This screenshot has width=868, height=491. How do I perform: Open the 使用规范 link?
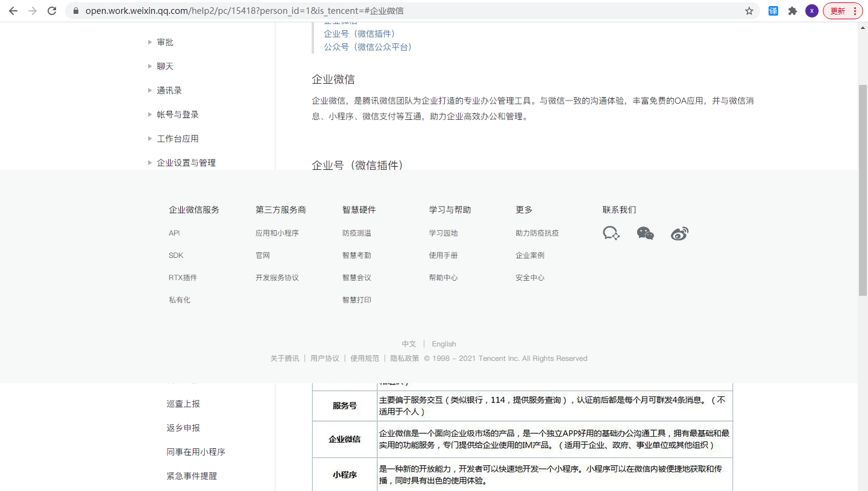pyautogui.click(x=365, y=358)
